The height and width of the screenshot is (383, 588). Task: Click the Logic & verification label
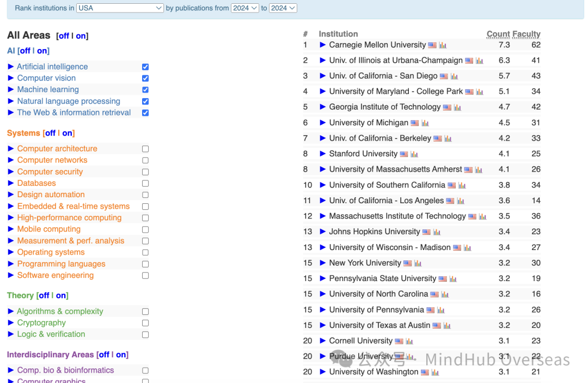[x=51, y=334]
